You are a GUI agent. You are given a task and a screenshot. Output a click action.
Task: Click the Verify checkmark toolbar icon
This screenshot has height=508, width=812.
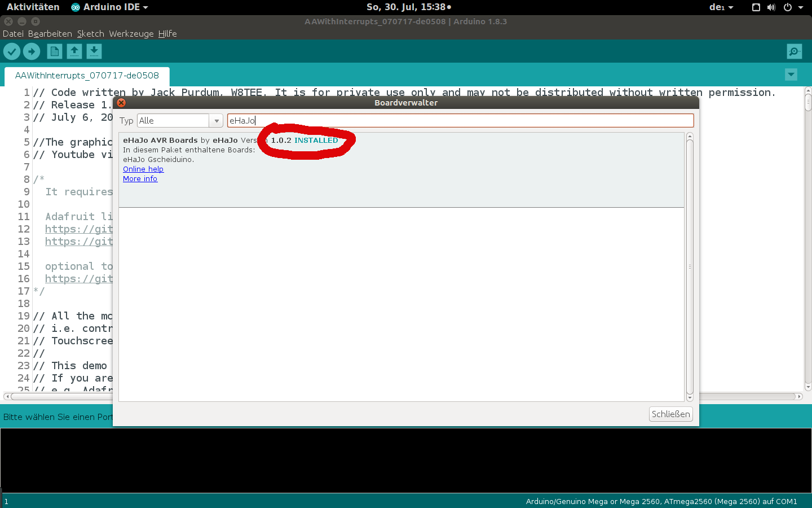(x=12, y=51)
